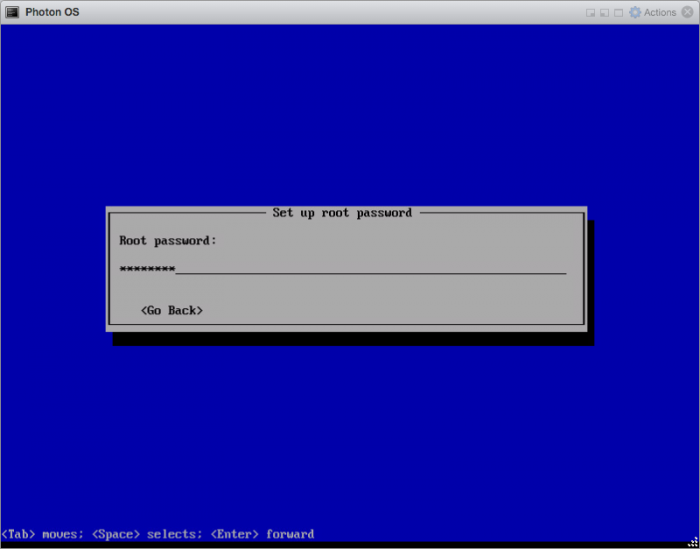Click the full-window console size icon
The image size is (700, 549).
tap(618, 13)
